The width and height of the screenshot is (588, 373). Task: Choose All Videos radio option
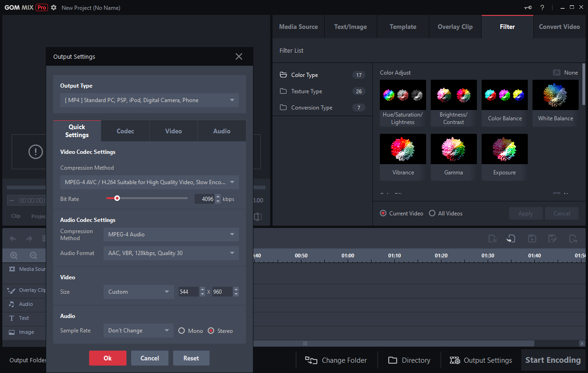(x=432, y=213)
